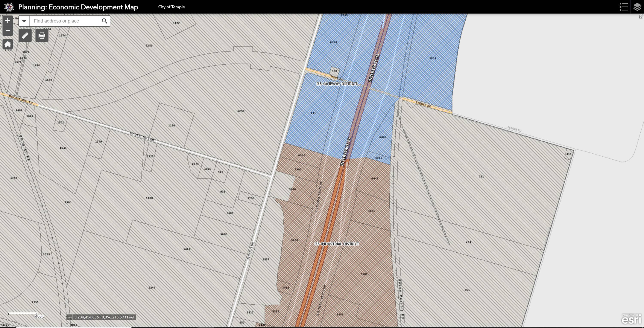Image resolution: width=644 pixels, height=328 pixels.
Task: Click the I35-Gateway District label
Action: point(337,84)
